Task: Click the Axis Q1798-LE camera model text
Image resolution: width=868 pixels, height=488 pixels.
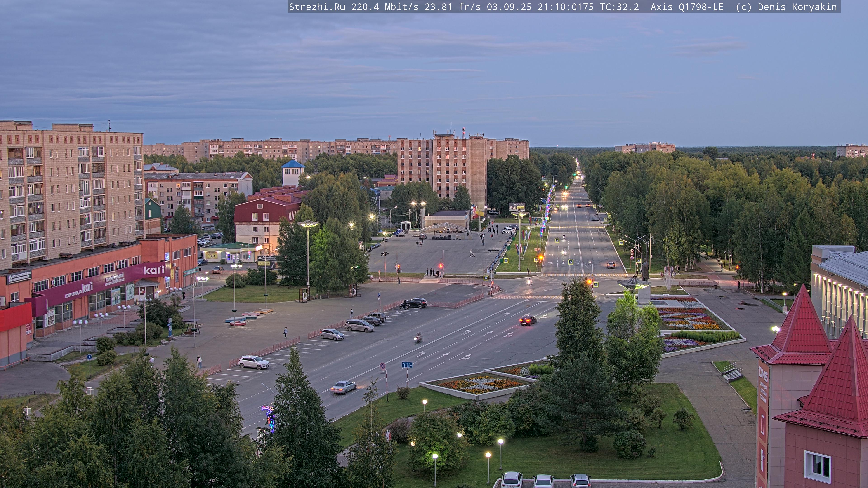Action: click(687, 7)
